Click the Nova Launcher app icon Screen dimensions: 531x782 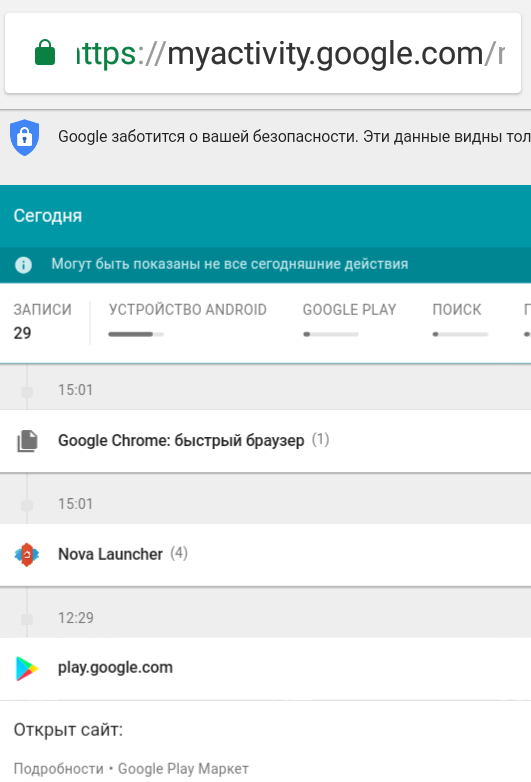pos(27,555)
